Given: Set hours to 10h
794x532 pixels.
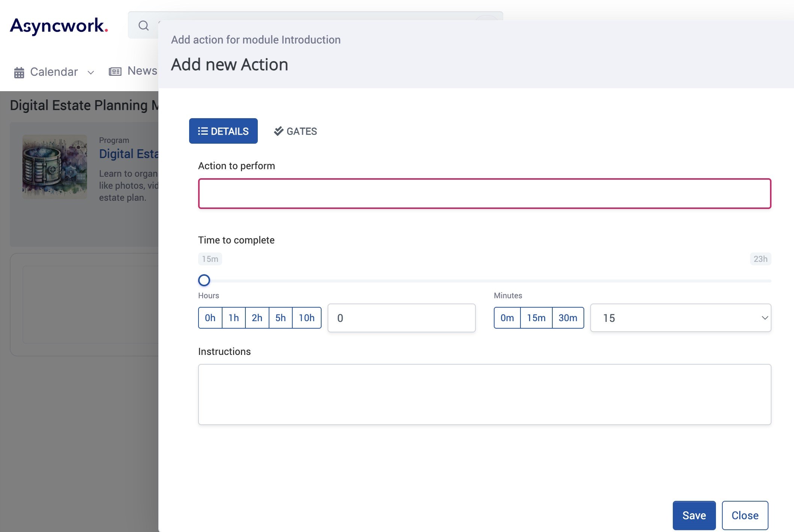Looking at the screenshot, I should [307, 318].
